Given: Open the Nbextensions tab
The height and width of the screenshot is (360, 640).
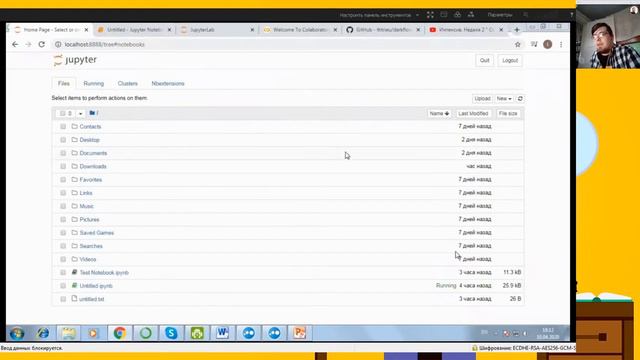Looking at the screenshot, I should pos(168,83).
